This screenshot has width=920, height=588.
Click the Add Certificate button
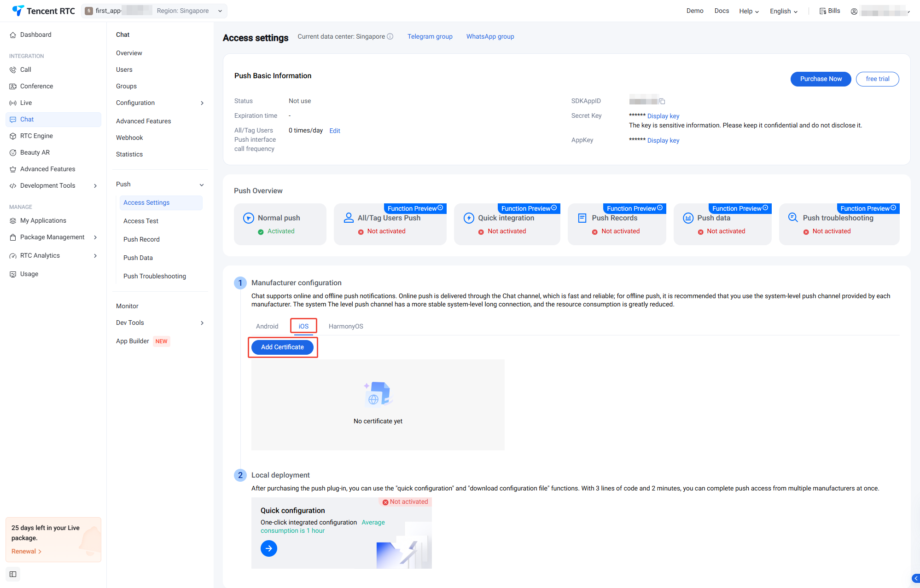tap(282, 347)
